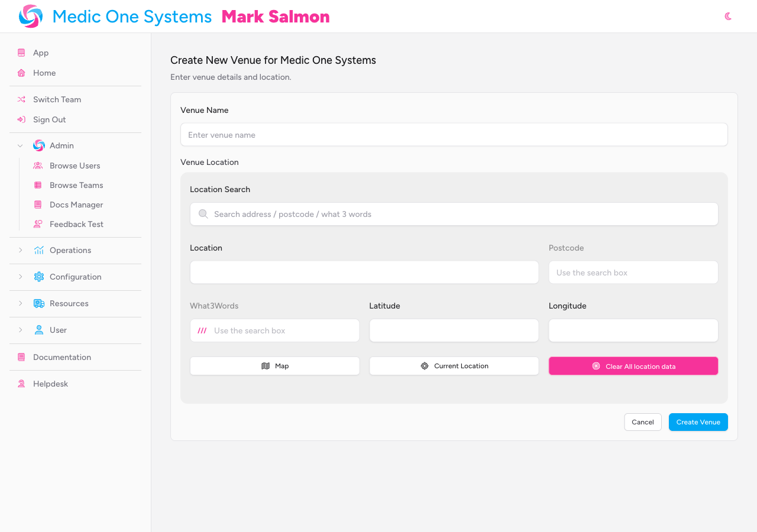Click the What3Words slashes icon
The height and width of the screenshot is (532, 757).
(201, 330)
